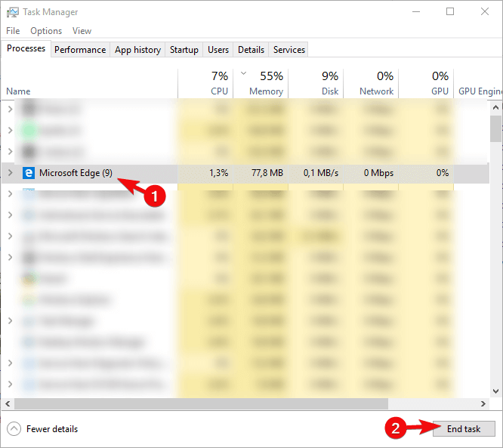
Task: Sort by Network column header
Action: [x=371, y=83]
